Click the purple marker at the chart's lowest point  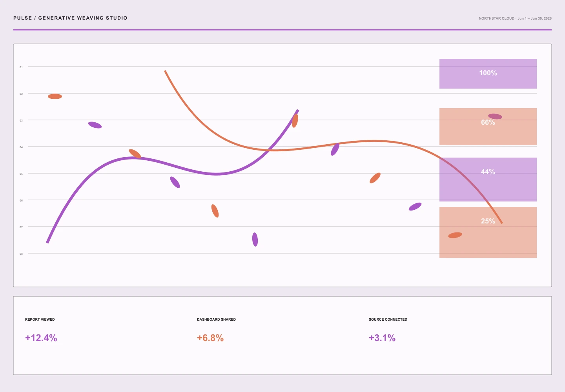[255, 240]
